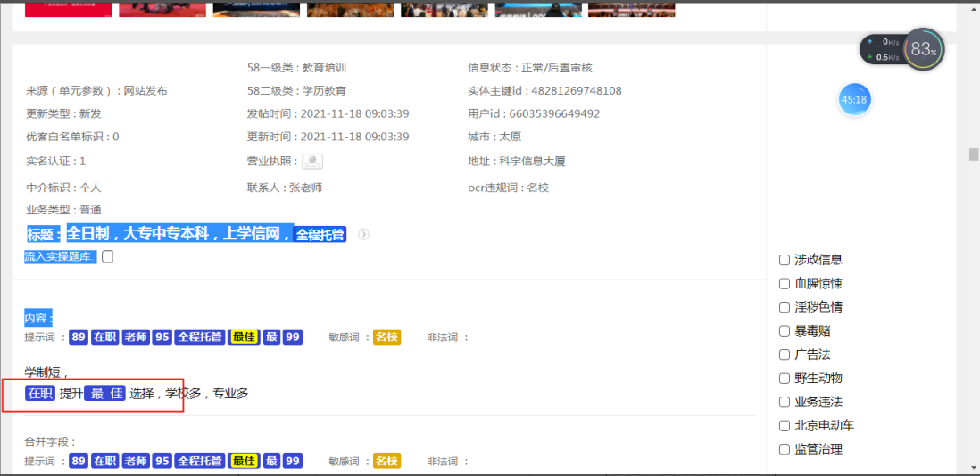Screen dimensions: 980x476
Task: Click the 83% floating performance widget
Action: [924, 49]
